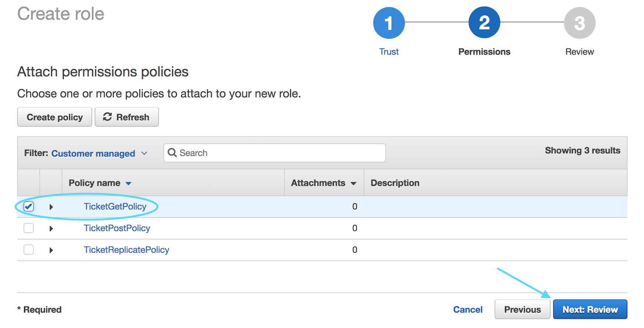Sort by Policy name arrow icon
The height and width of the screenshot is (328, 644).
tap(128, 183)
